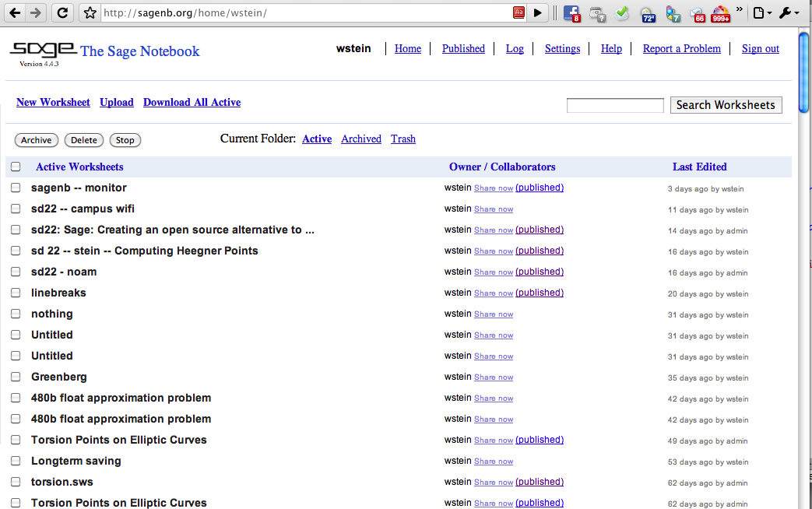Image resolution: width=812 pixels, height=509 pixels.
Task: Click the green checkmark extension icon
Action: pos(622,13)
